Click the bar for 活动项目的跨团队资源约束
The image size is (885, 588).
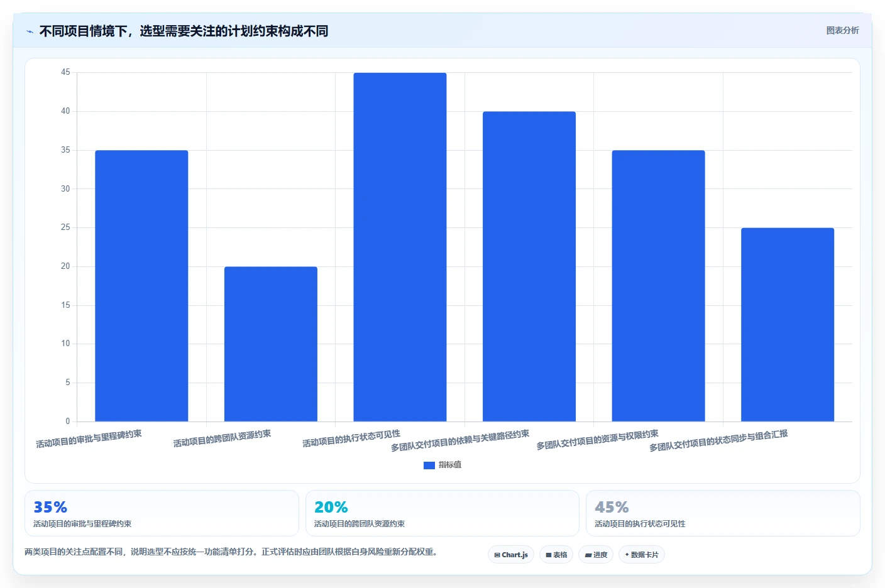tap(271, 344)
